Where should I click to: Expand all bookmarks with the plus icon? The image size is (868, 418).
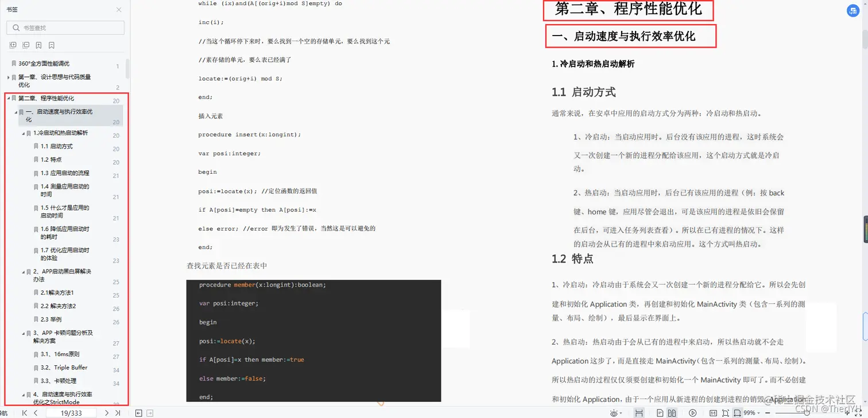13,45
